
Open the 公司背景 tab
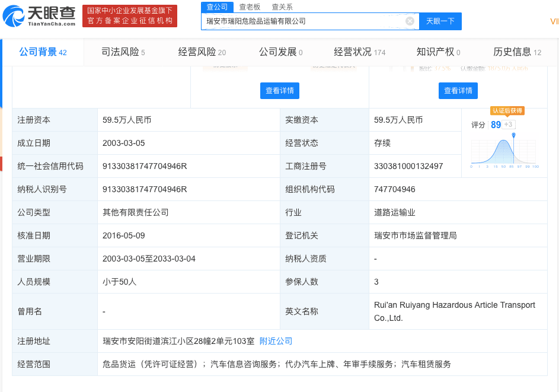tap(43, 52)
